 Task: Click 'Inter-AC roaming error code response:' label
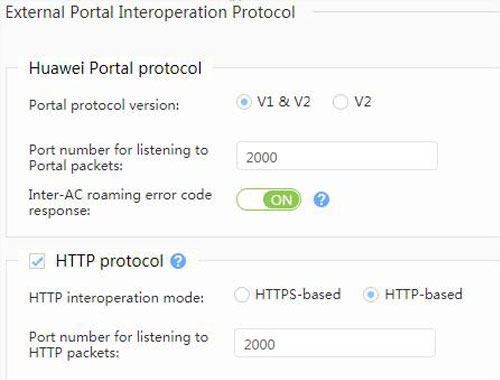120,202
